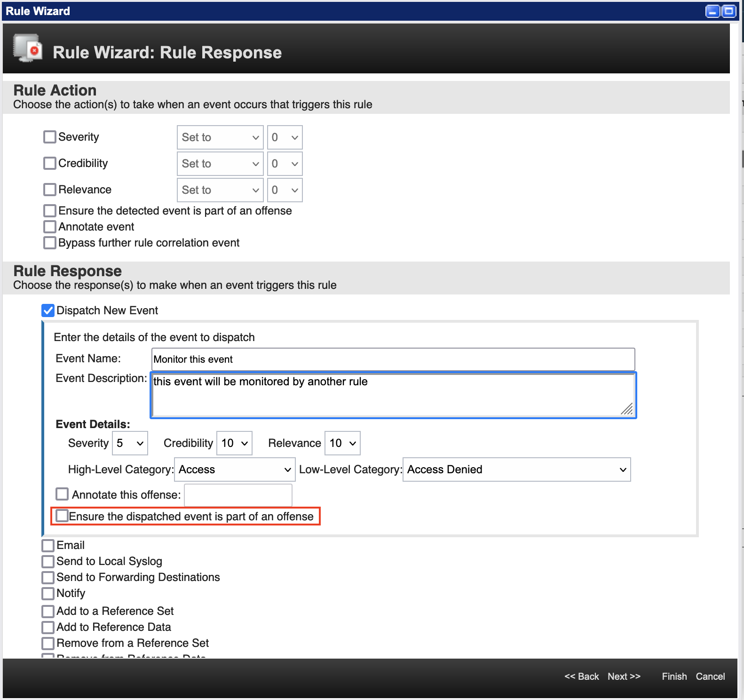Enable the Severity rule action checkbox
This screenshot has height=700, width=744.
click(50, 137)
